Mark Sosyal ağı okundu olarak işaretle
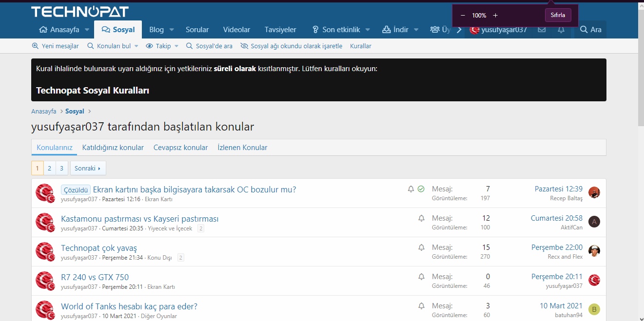This screenshot has height=321, width=644. [x=292, y=46]
